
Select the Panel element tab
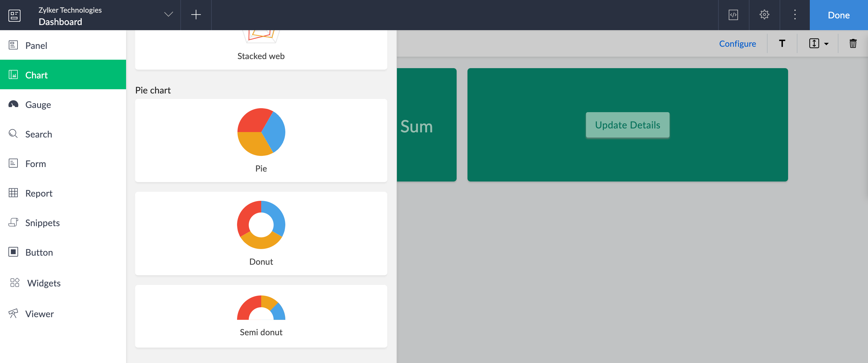click(36, 45)
